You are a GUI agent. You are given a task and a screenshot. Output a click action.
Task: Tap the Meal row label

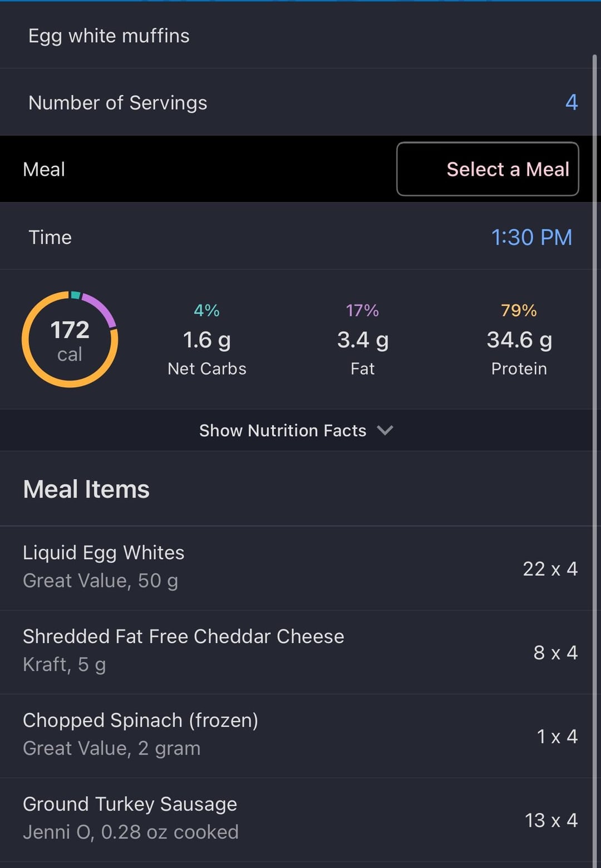(x=44, y=169)
